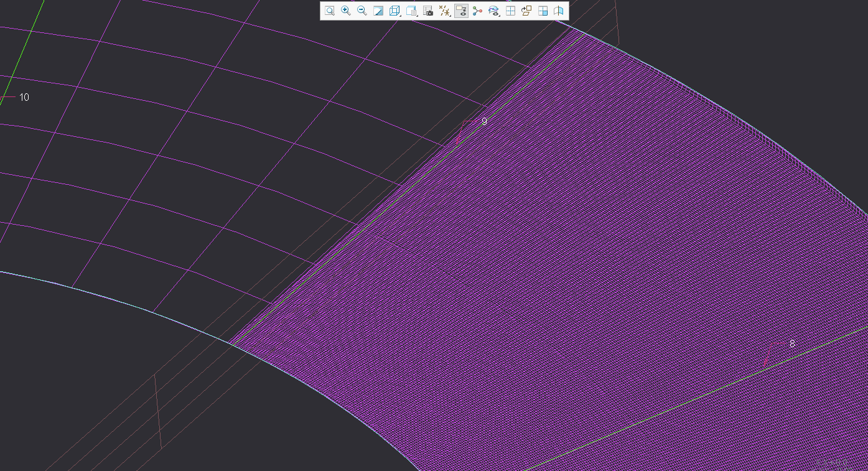
Task: Capture a snapshot with the table camera icon
Action: pyautogui.click(x=428, y=11)
